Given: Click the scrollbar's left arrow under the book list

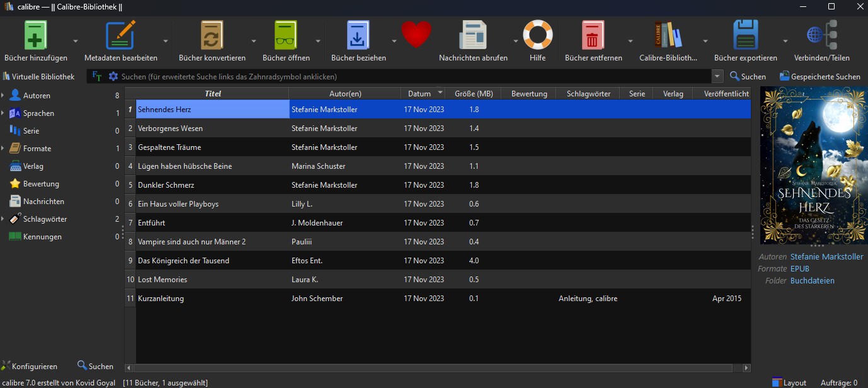Looking at the screenshot, I should tap(129, 368).
